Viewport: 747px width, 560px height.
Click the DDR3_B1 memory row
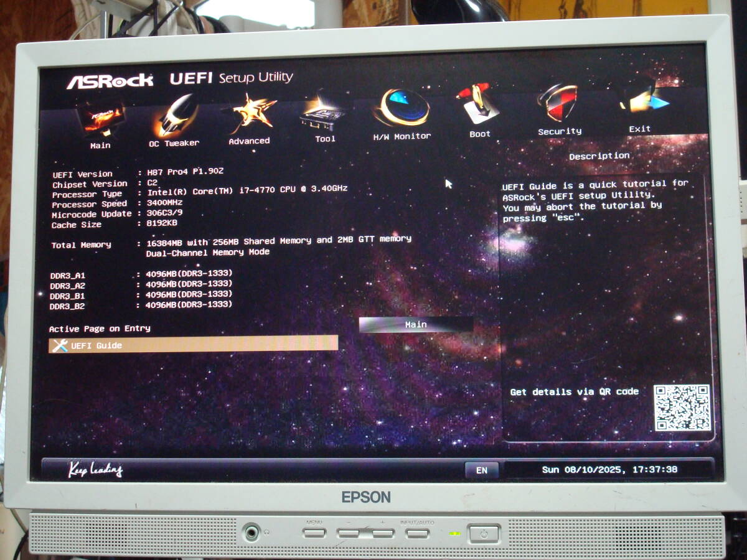pyautogui.click(x=141, y=295)
